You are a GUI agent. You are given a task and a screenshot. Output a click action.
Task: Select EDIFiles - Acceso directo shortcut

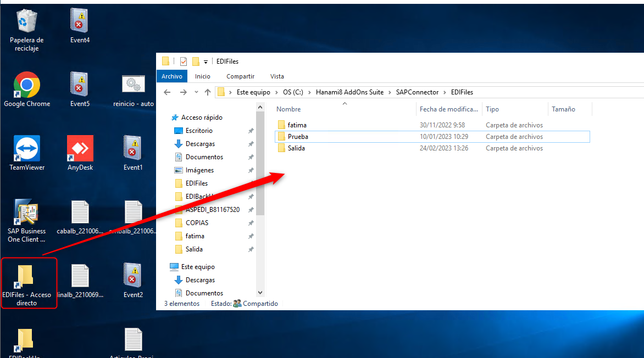[27, 286]
